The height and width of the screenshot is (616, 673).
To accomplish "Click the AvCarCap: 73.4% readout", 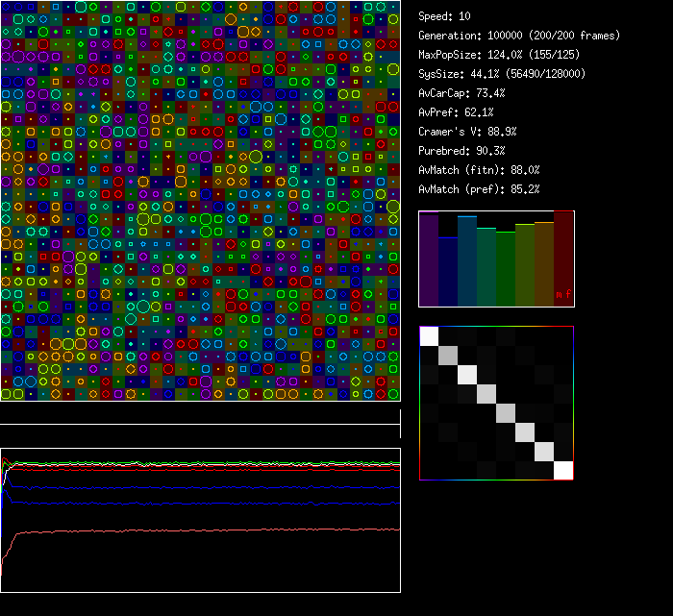I will click(x=461, y=93).
